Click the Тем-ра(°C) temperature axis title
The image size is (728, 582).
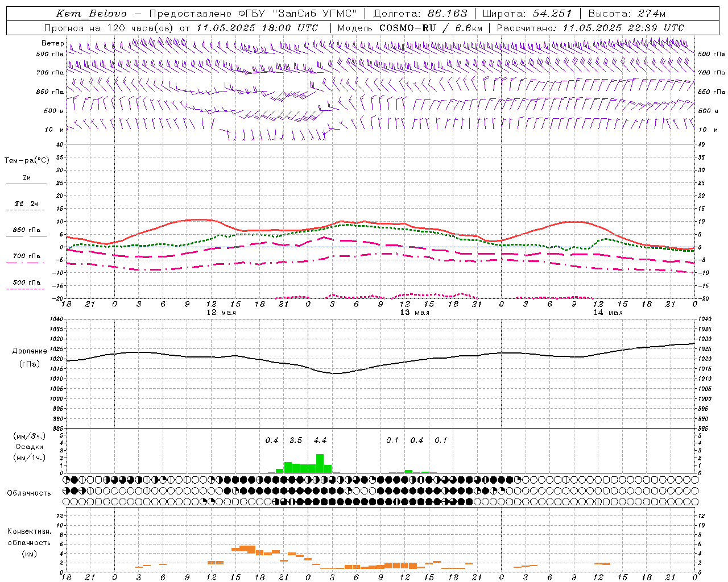click(27, 161)
